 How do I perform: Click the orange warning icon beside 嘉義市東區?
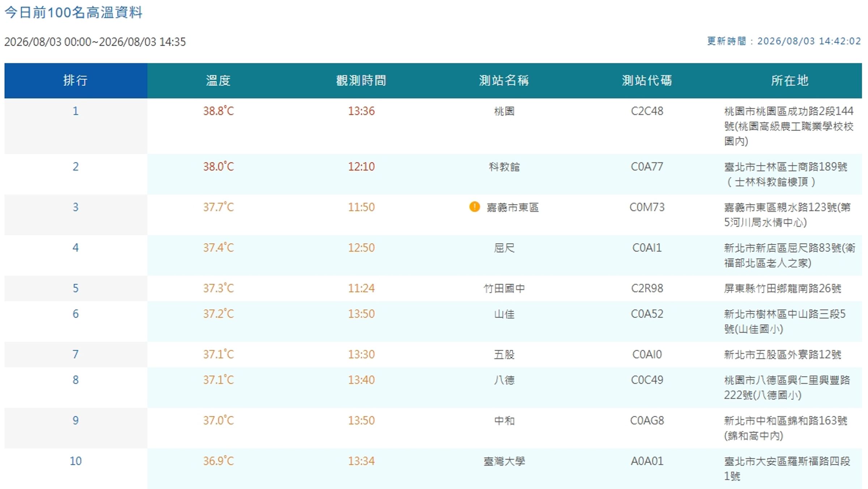coord(474,207)
